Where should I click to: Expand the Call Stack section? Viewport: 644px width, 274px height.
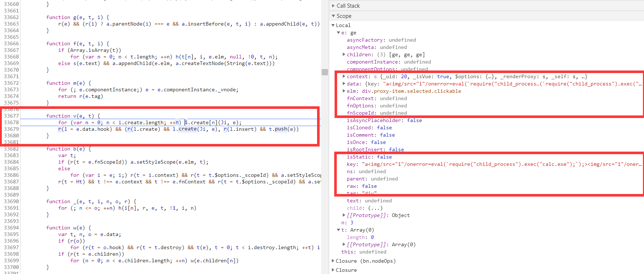[333, 6]
